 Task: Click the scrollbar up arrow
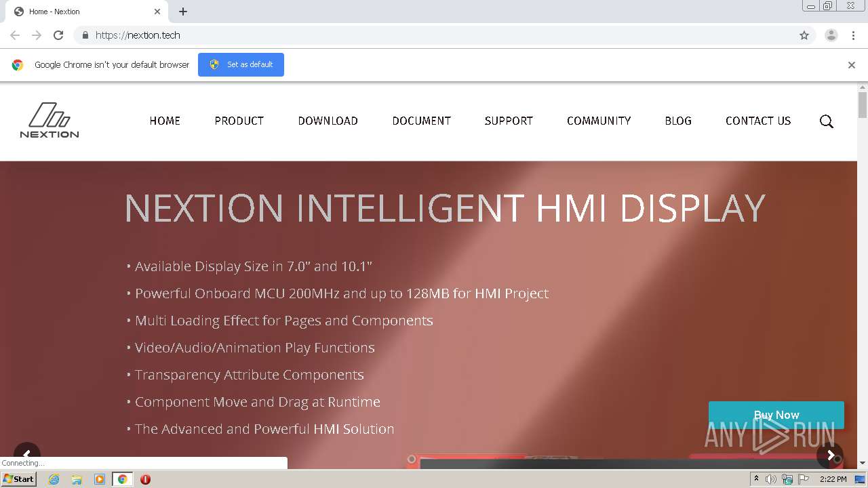click(863, 87)
